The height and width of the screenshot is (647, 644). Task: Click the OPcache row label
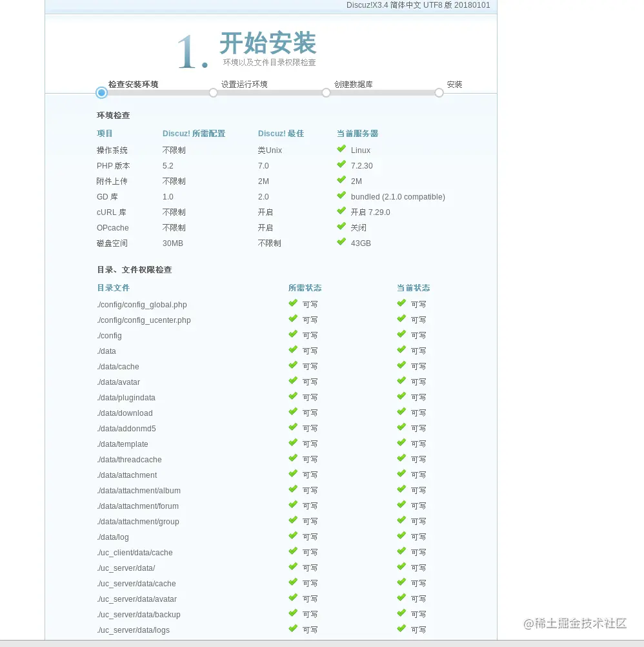113,228
